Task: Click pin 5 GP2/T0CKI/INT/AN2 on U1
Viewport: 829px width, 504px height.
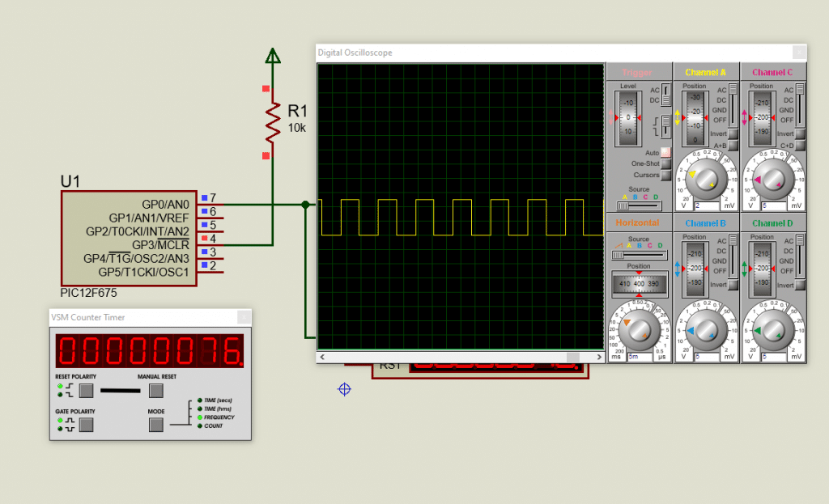Action: point(211,231)
